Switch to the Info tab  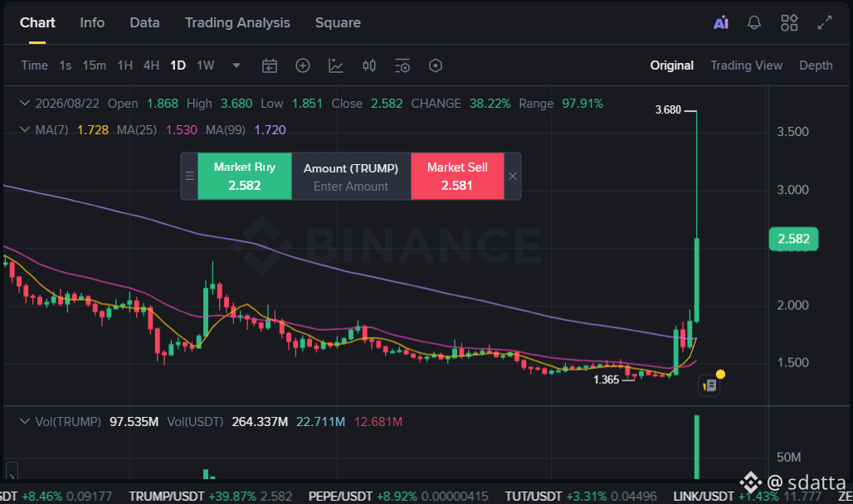(x=92, y=23)
